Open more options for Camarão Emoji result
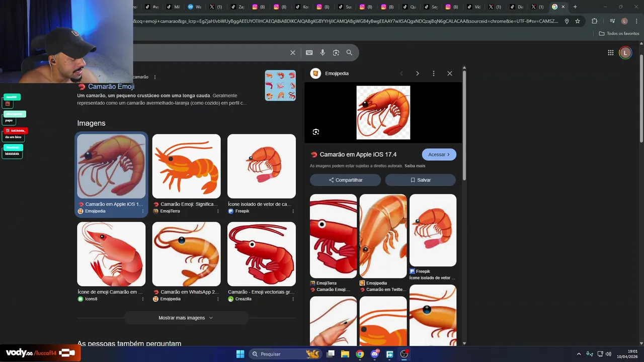This screenshot has width=644, height=362. (155, 77)
